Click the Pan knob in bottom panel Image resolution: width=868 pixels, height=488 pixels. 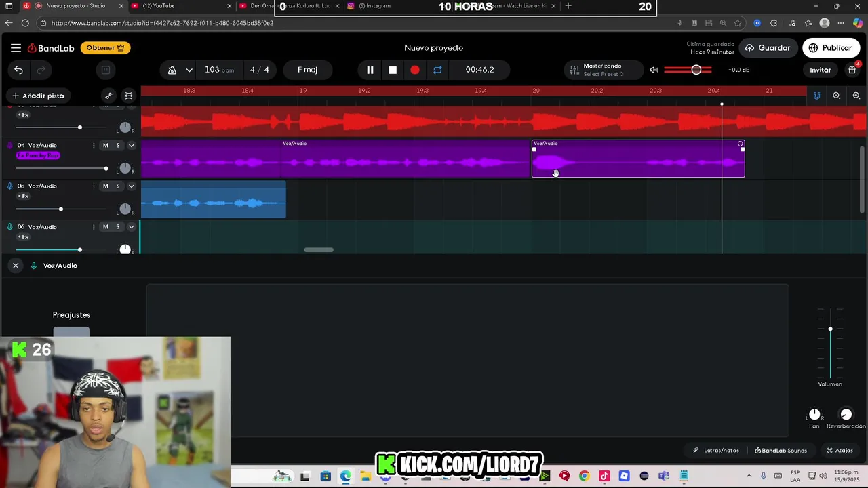pyautogui.click(x=814, y=414)
